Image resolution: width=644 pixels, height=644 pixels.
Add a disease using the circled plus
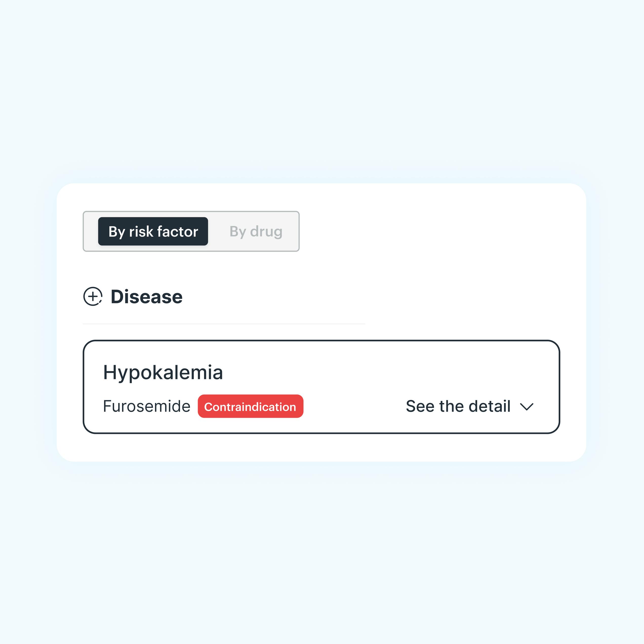(x=93, y=296)
